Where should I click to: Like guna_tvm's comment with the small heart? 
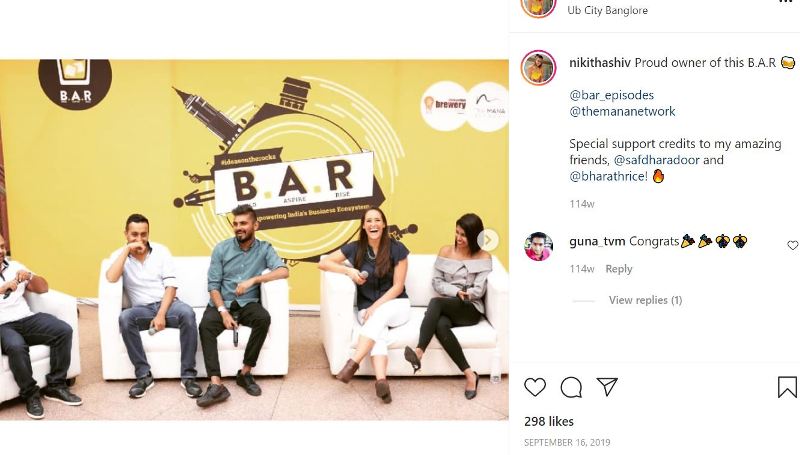[x=792, y=245]
